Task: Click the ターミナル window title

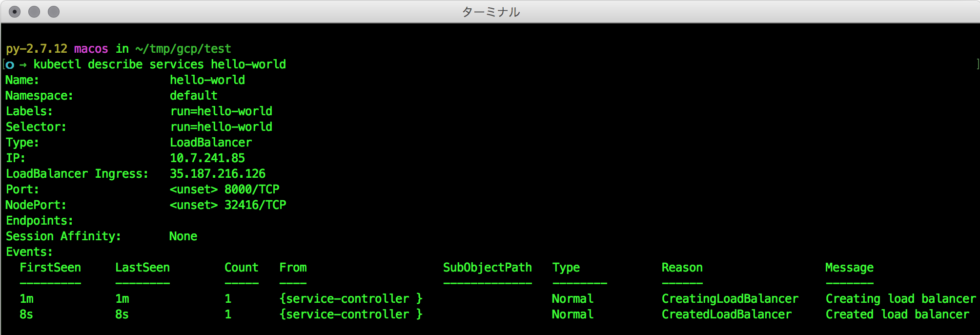Action: click(490, 12)
